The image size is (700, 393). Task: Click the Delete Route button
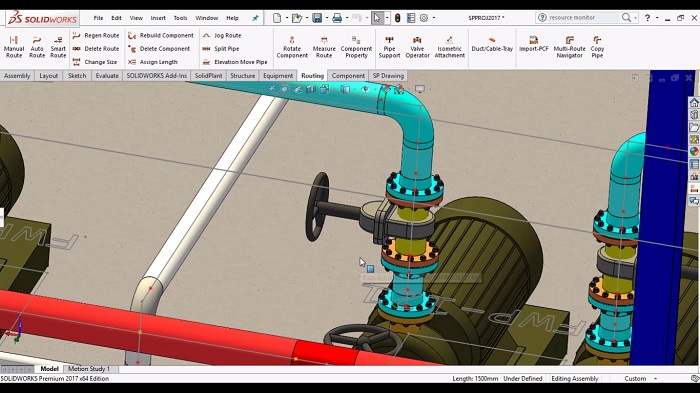(x=96, y=49)
